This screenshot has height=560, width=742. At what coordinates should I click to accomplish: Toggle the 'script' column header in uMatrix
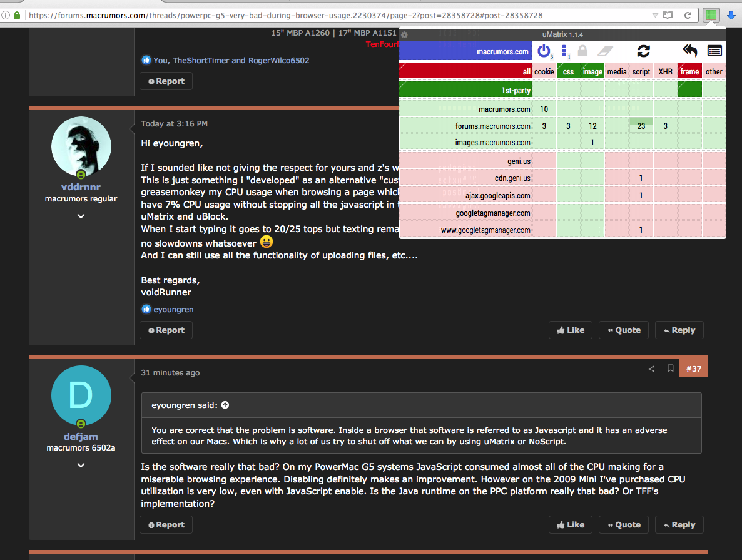(x=641, y=71)
